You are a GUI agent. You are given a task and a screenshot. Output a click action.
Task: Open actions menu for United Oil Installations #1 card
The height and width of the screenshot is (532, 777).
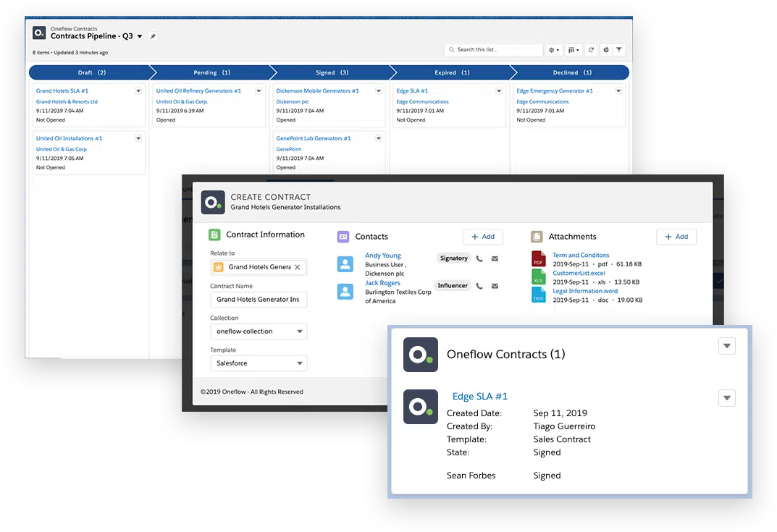[138, 139]
